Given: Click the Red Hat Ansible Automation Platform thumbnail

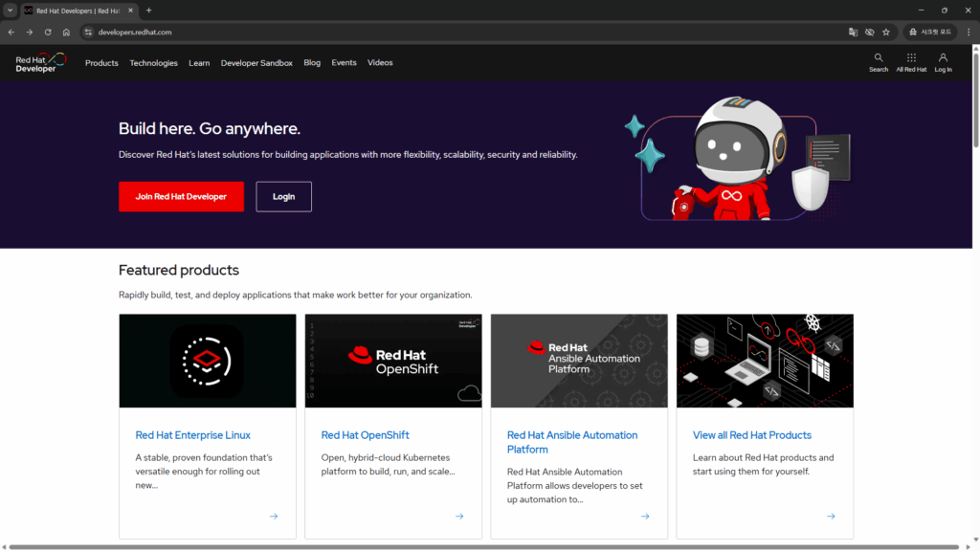Looking at the screenshot, I should click(579, 361).
